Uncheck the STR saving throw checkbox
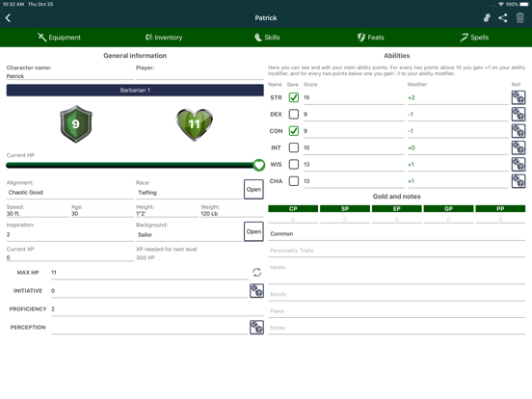532x399 pixels. click(x=294, y=97)
